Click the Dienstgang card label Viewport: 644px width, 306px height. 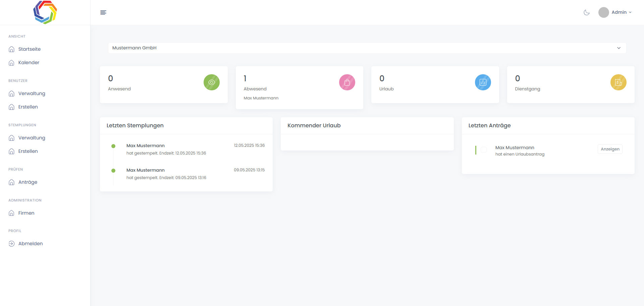coord(528,89)
